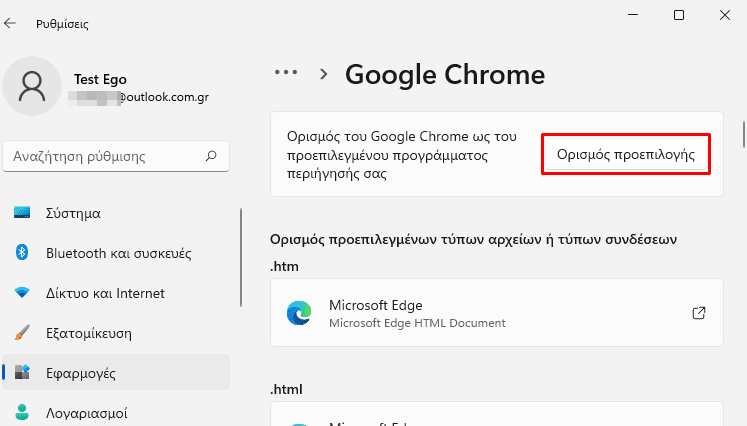Click the sidebar navigation scrollbar
Viewport: 747px width, 426px height.
[241, 257]
